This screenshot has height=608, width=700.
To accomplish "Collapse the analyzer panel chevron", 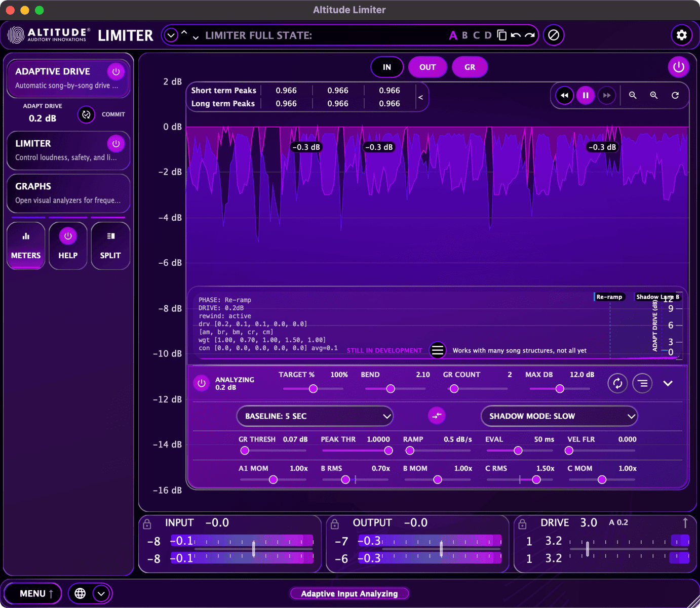I will 668,383.
